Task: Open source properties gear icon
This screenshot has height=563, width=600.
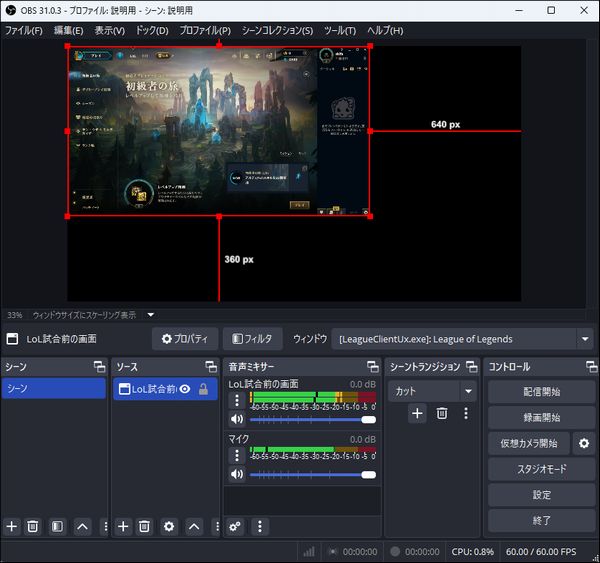Action: [169, 527]
